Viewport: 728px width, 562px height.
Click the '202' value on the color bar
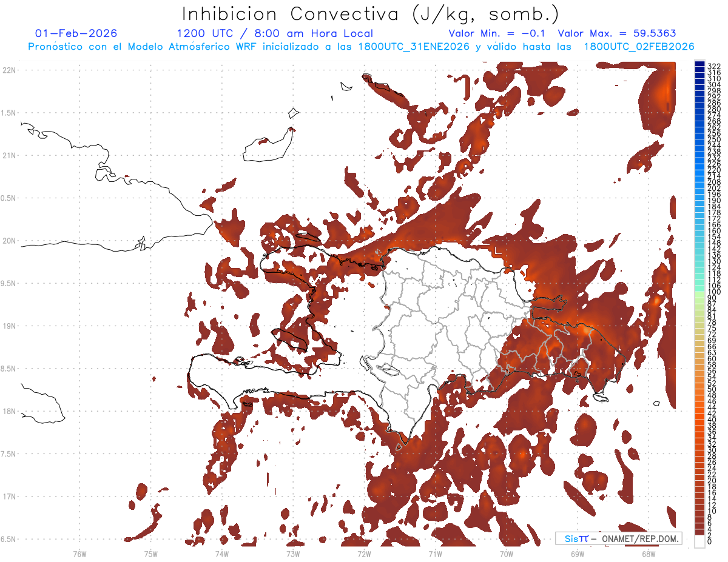point(714,188)
